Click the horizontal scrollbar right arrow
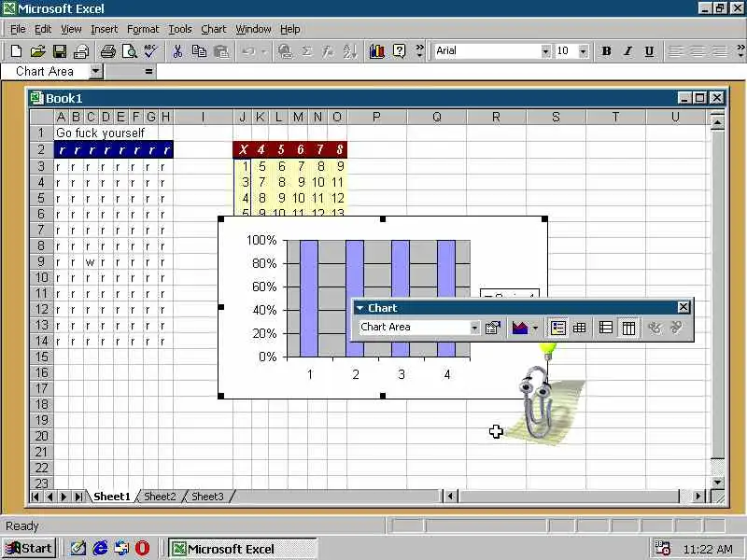747x560 pixels. (x=698, y=497)
